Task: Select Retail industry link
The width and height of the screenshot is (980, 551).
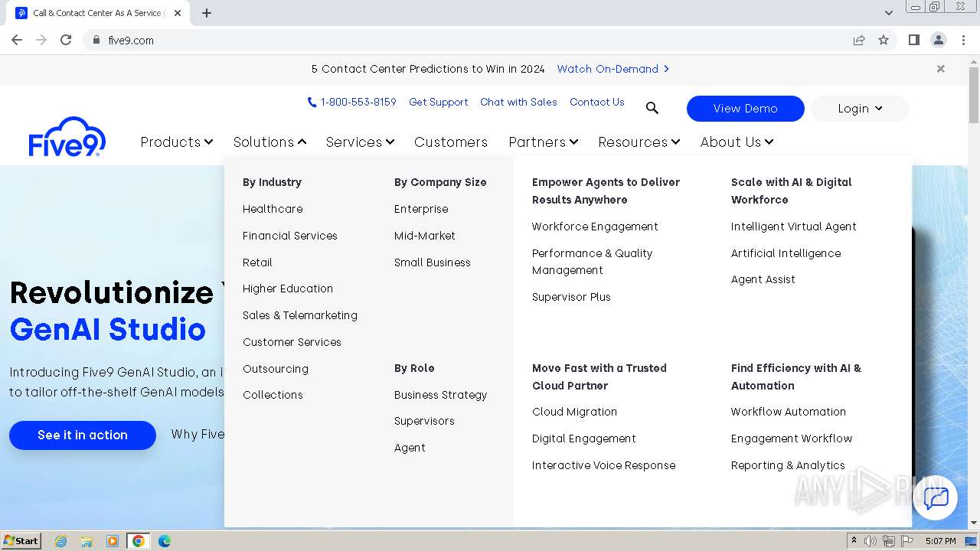Action: (x=257, y=262)
